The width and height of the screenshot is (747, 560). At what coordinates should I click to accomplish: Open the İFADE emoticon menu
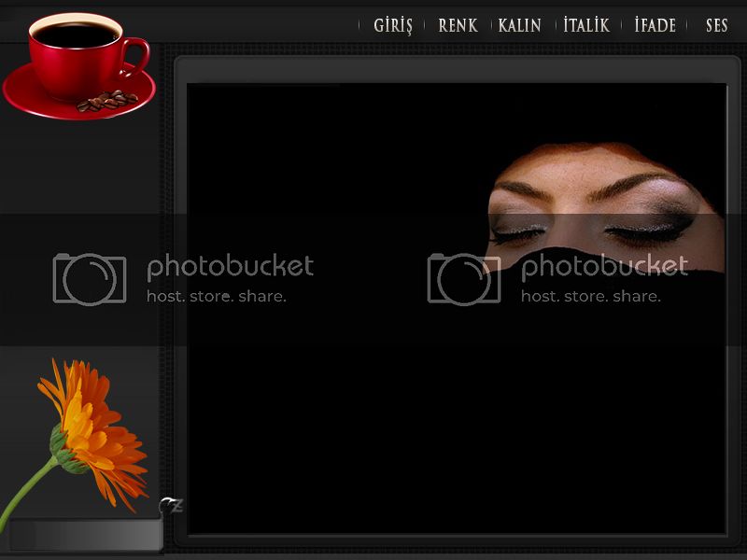[655, 25]
